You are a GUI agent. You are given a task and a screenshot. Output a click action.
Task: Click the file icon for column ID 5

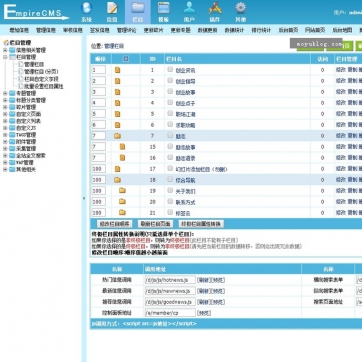(117, 114)
